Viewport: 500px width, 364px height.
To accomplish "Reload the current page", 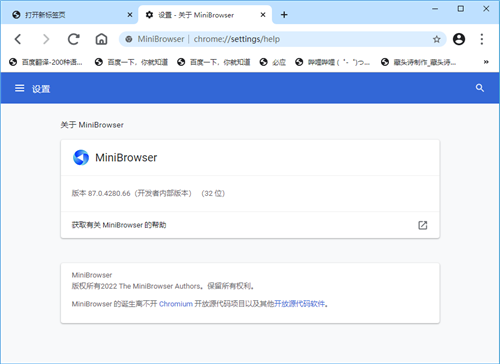I will (74, 39).
